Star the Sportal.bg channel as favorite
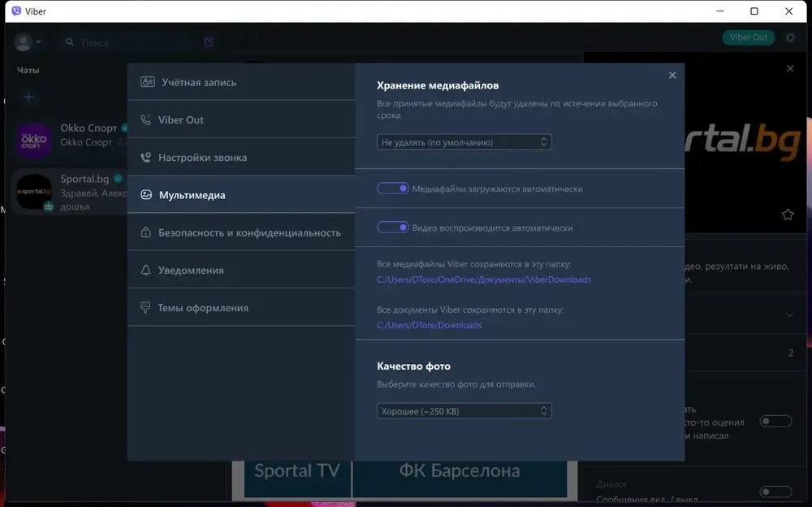This screenshot has height=507, width=812. click(788, 214)
